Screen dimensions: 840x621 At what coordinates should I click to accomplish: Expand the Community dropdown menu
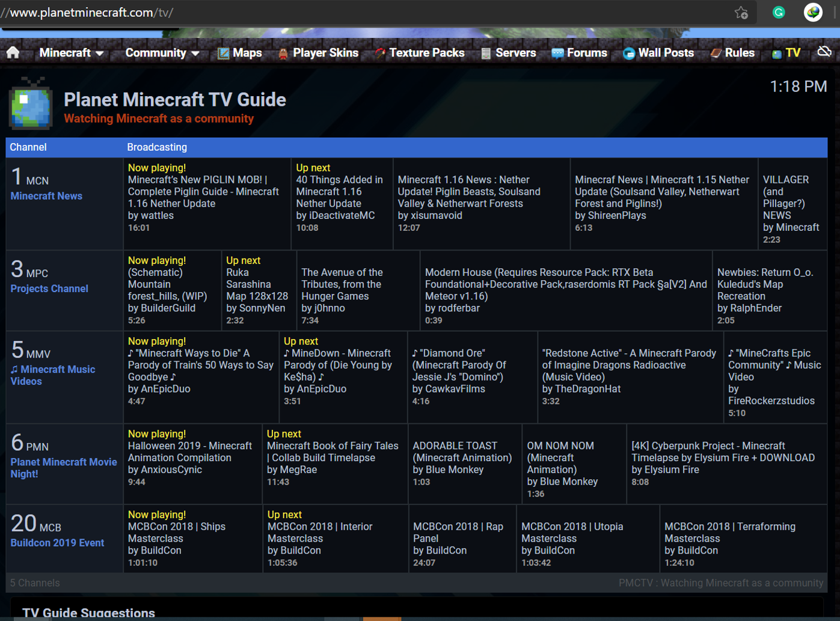coord(162,53)
